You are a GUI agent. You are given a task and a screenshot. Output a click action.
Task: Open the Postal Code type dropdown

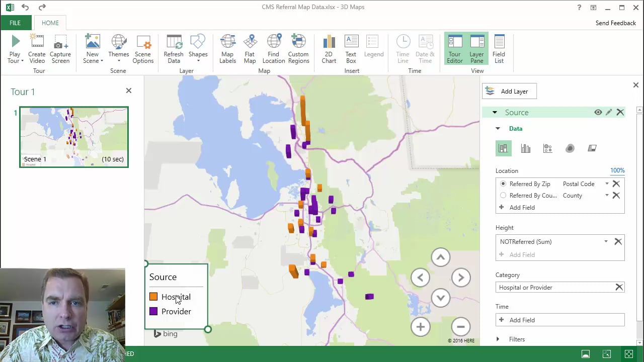pyautogui.click(x=607, y=184)
